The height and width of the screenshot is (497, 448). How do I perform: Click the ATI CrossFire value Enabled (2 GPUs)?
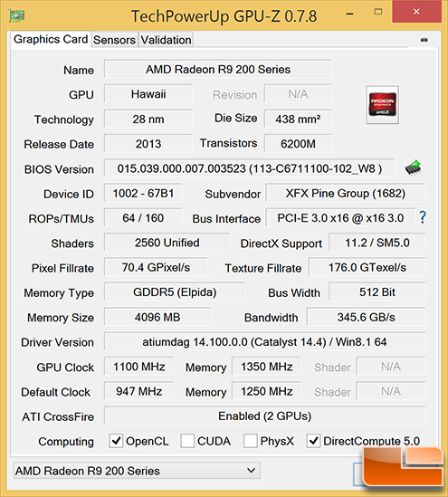[265, 416]
